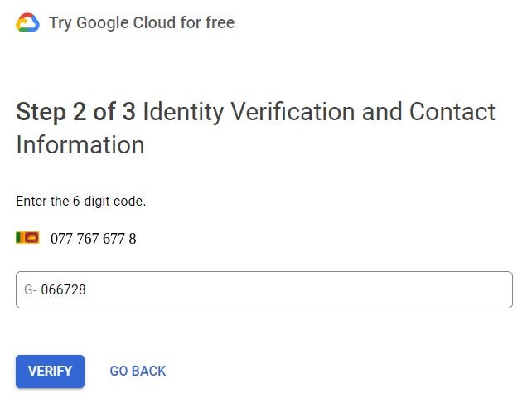Click the VERIFY button
The image size is (532, 408).
[x=50, y=372]
